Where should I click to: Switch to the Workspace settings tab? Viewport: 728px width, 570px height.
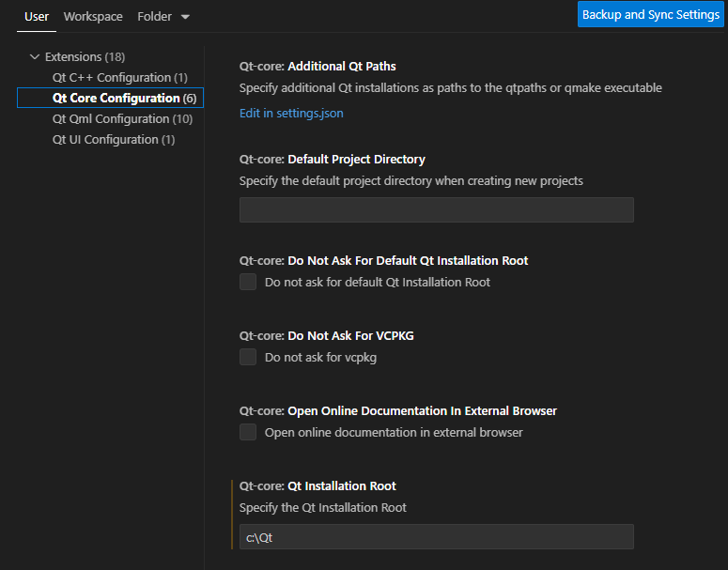93,17
